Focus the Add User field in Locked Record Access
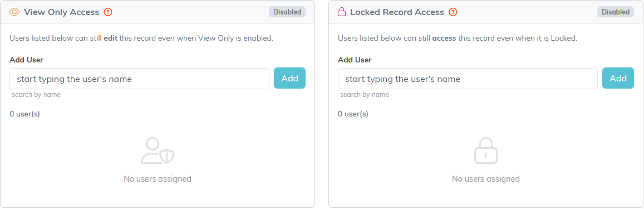This screenshot has height=209, width=644. (468, 79)
